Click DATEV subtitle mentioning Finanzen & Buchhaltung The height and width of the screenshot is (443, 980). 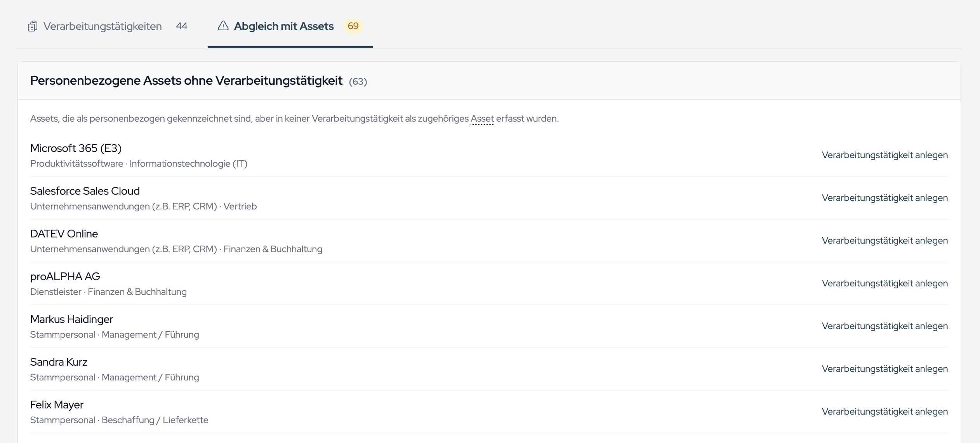click(176, 249)
